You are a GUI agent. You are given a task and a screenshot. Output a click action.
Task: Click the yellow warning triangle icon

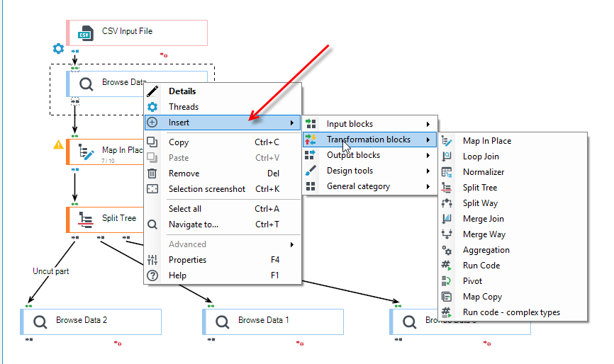click(58, 144)
